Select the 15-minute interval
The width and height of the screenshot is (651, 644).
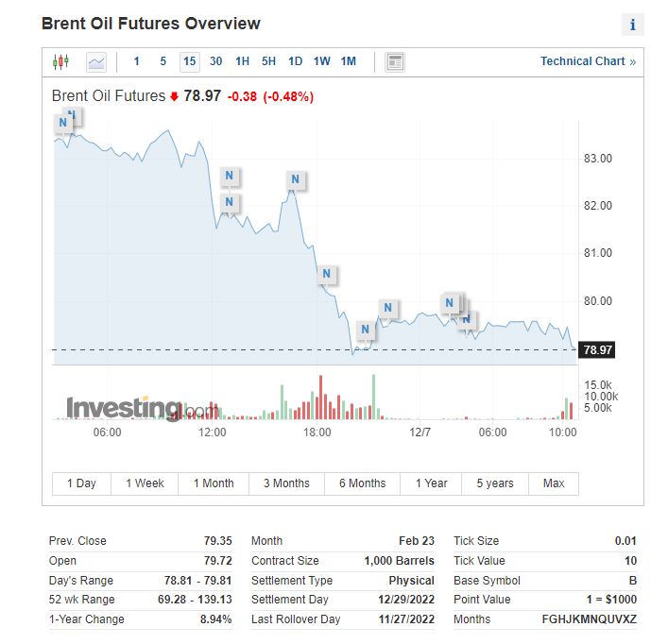(x=189, y=61)
